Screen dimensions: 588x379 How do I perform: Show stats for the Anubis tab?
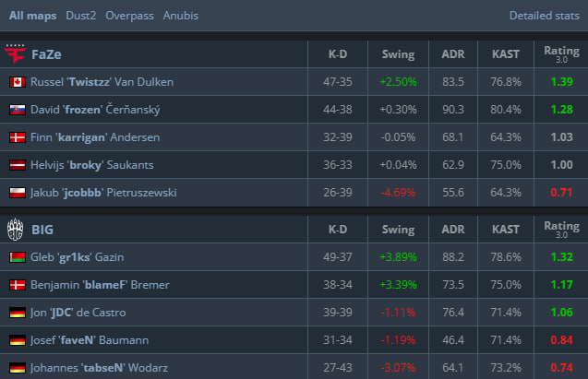point(181,16)
